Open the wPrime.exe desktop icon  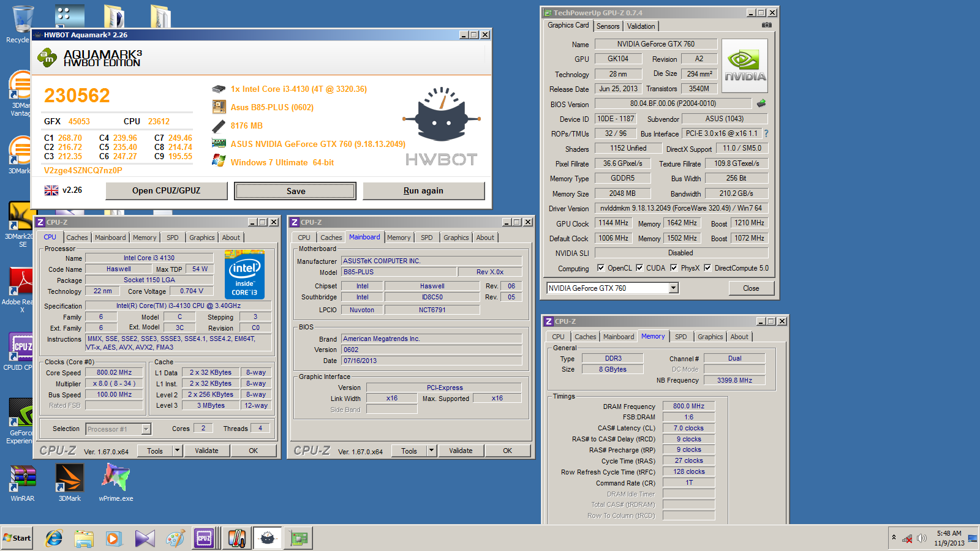coord(116,484)
